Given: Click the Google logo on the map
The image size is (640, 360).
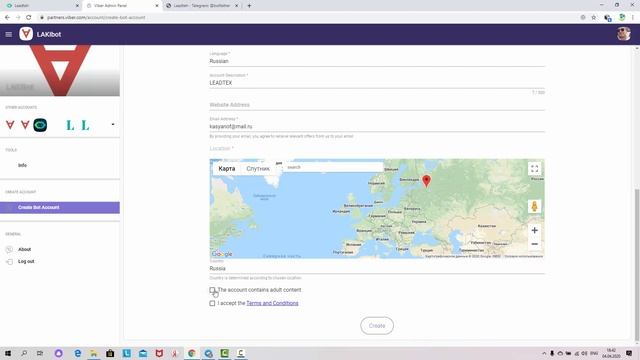Looking at the screenshot, I should click(222, 254).
